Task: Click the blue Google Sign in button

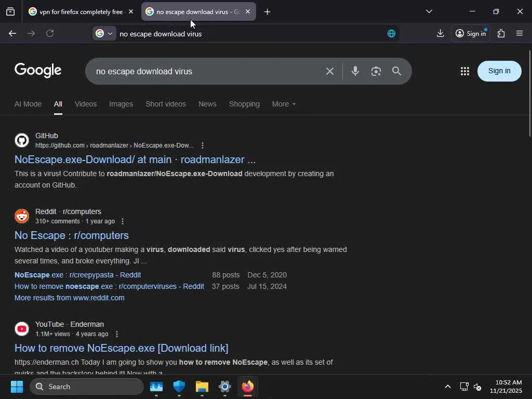Action: (499, 71)
